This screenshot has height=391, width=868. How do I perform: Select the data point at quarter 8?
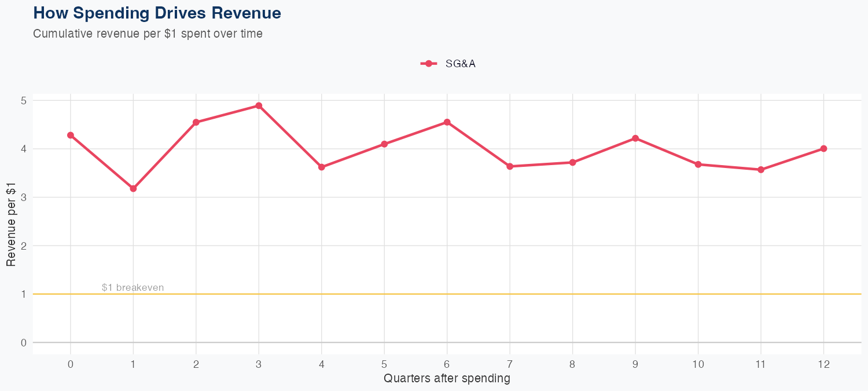pyautogui.click(x=572, y=162)
